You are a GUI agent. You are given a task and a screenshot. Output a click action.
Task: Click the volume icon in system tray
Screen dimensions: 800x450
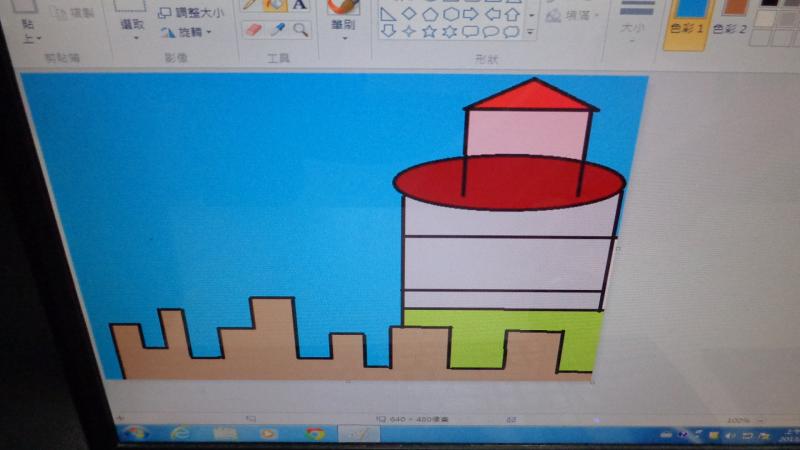731,436
